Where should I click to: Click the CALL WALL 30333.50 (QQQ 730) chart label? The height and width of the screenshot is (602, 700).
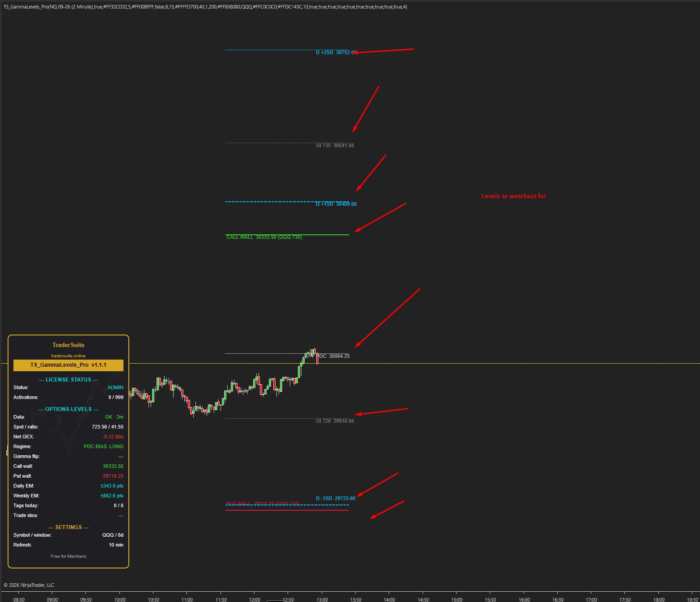(264, 237)
